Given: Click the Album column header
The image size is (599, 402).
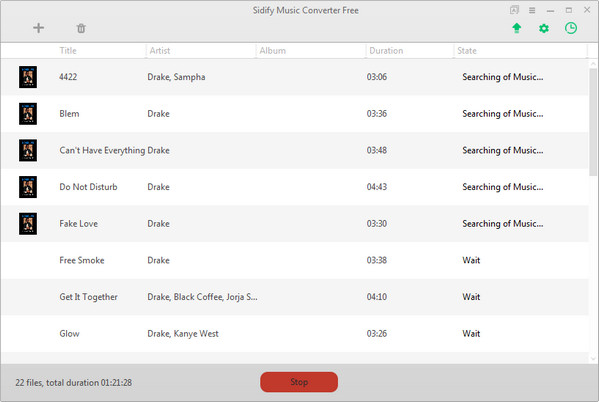Looking at the screenshot, I should click(x=272, y=50).
